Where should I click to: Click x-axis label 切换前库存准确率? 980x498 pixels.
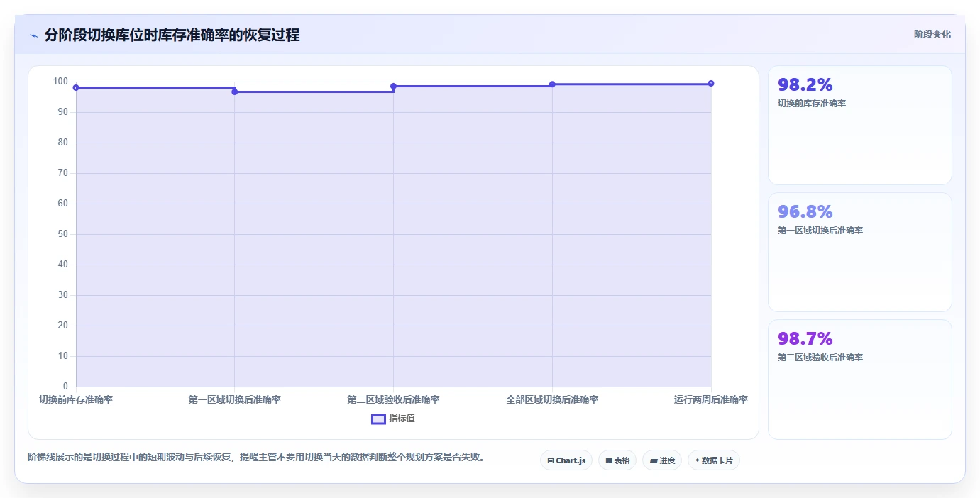76,399
